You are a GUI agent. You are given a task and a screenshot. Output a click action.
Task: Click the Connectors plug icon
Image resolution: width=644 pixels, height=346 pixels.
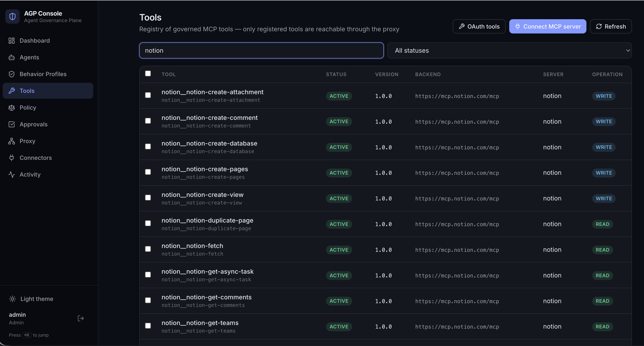(12, 158)
